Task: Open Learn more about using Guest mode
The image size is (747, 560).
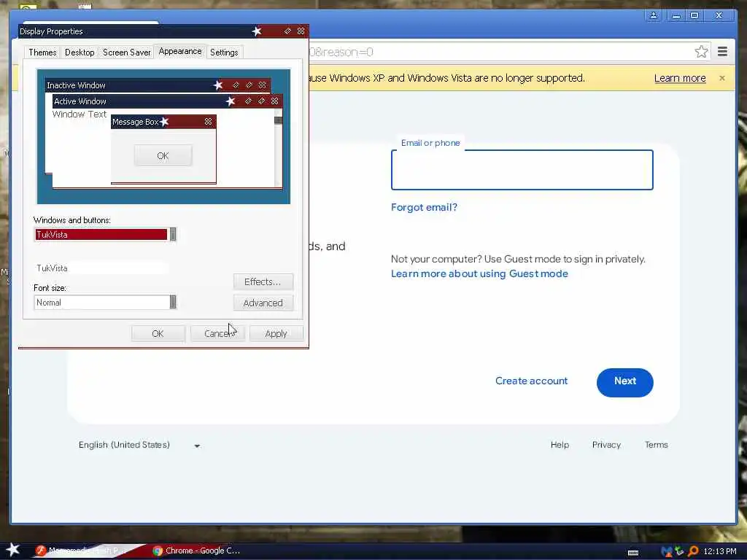Action: tap(479, 274)
